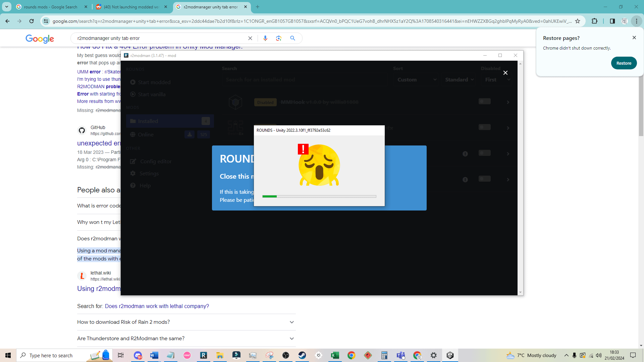This screenshot has width=644, height=362.
Task: Expand the fourth mod row chevron
Action: (508, 180)
